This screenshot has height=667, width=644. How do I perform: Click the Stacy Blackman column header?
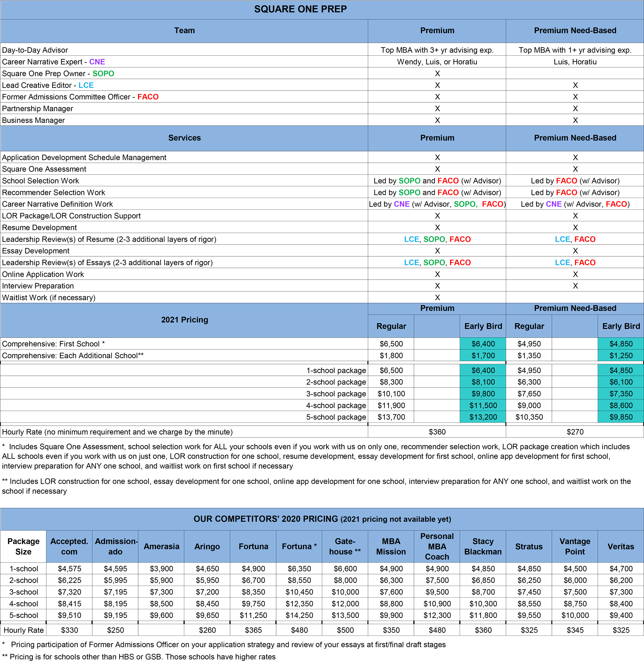pos(483,546)
